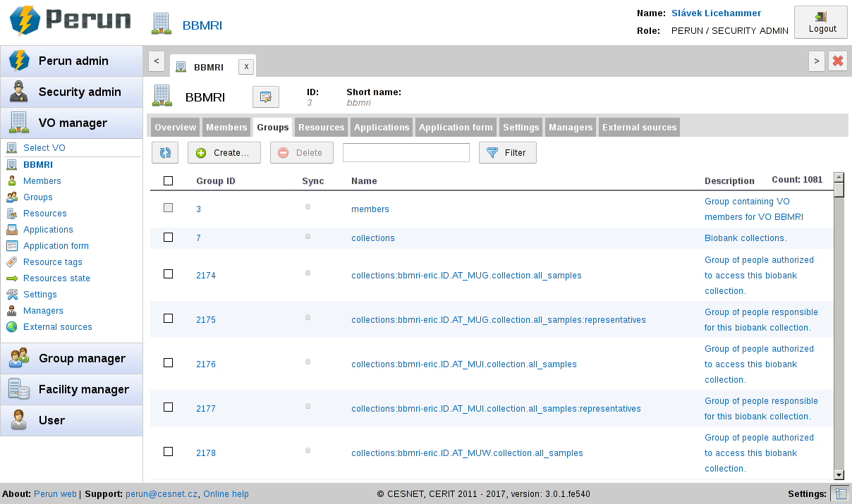Select all groups checkbox in header
The width and height of the screenshot is (852, 504).
click(168, 180)
